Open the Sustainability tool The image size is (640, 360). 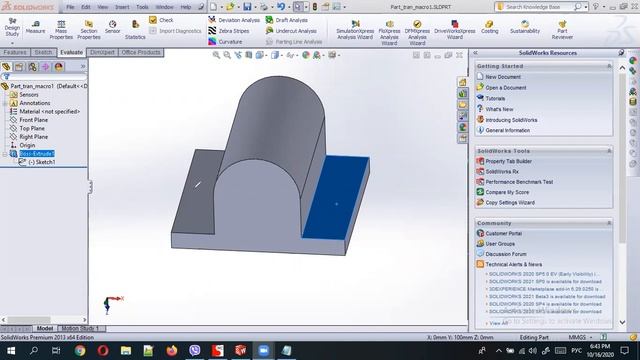pos(525,27)
